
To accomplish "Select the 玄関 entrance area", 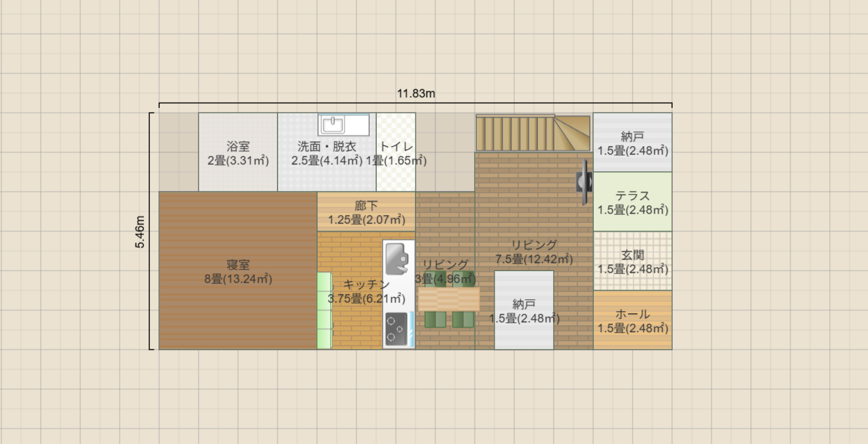I will pos(632,261).
